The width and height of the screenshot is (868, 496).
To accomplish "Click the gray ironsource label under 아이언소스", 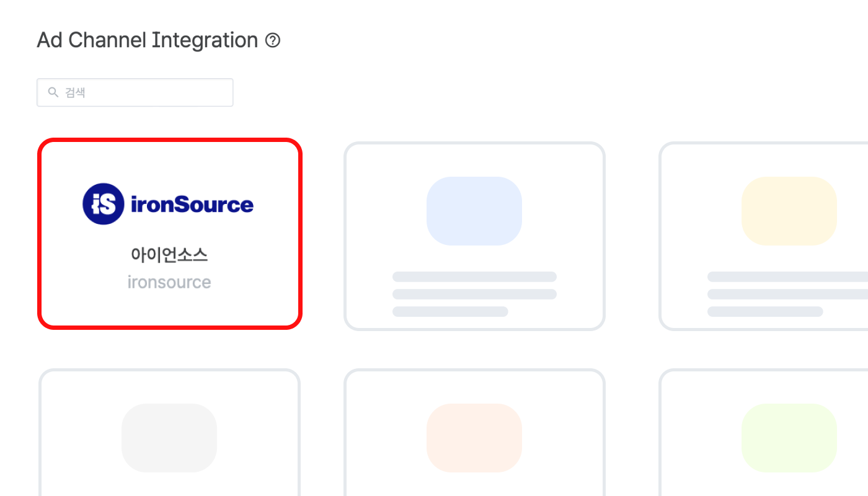I will 169,282.
